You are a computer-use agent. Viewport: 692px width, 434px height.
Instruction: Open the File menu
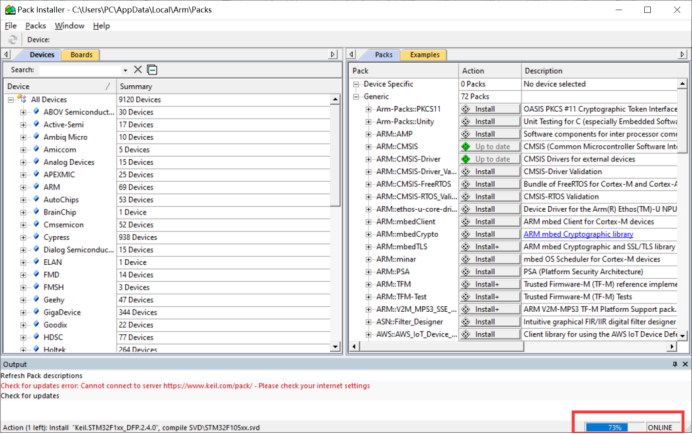coord(11,26)
